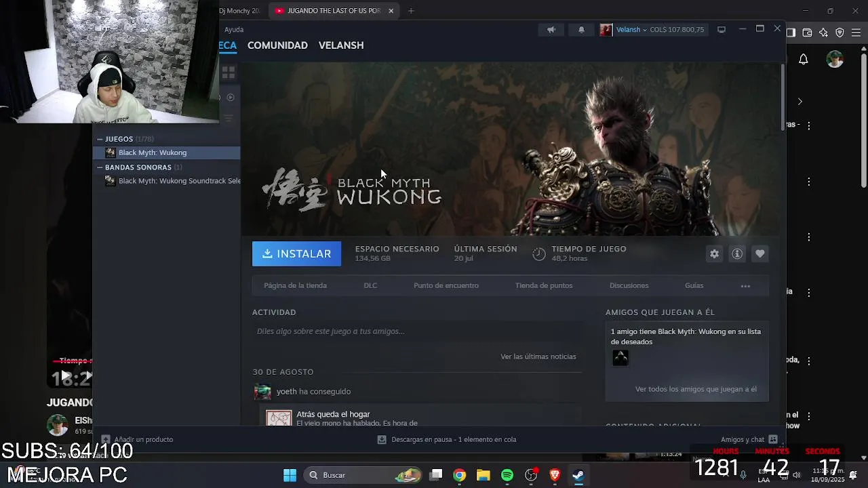This screenshot has width=868, height=488.
Task: Open Velansh account dropdown
Action: coord(631,30)
